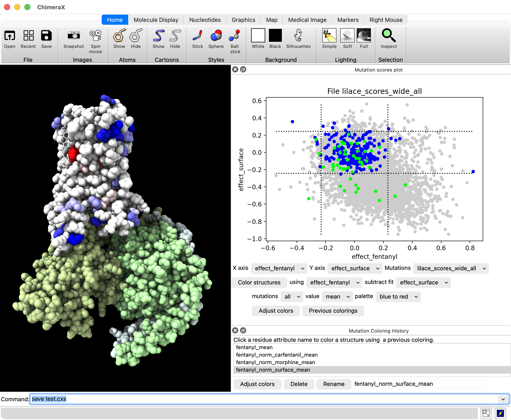
Task: Apply the Ball stick style
Action: (x=235, y=36)
